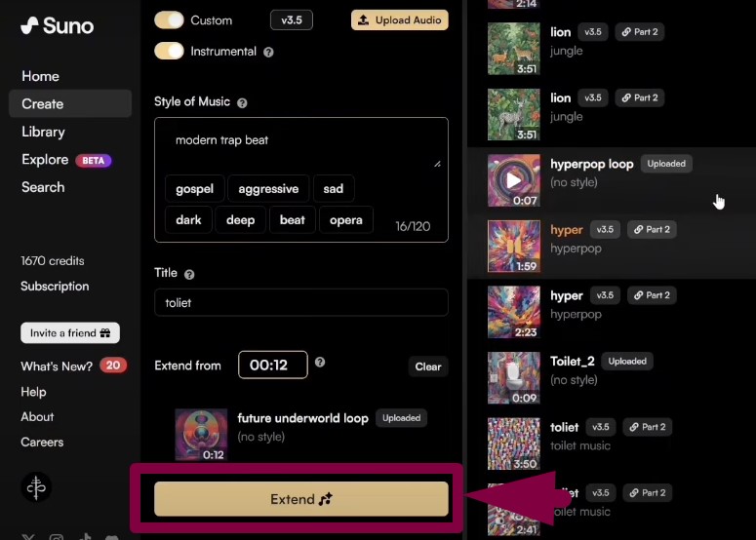
Task: Open Part 2 link on toliet 3:50 track
Action: point(648,427)
